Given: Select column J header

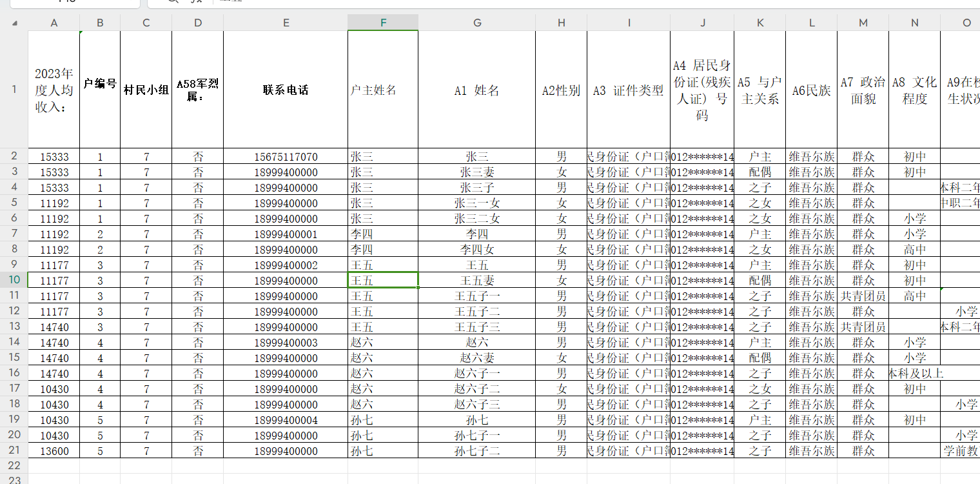Looking at the screenshot, I should click(702, 23).
